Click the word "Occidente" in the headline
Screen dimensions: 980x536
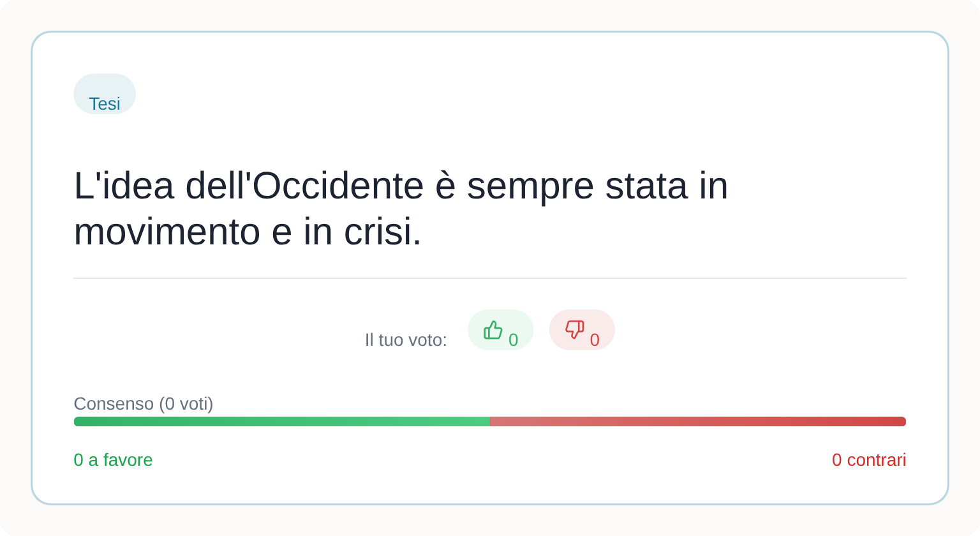(x=338, y=186)
